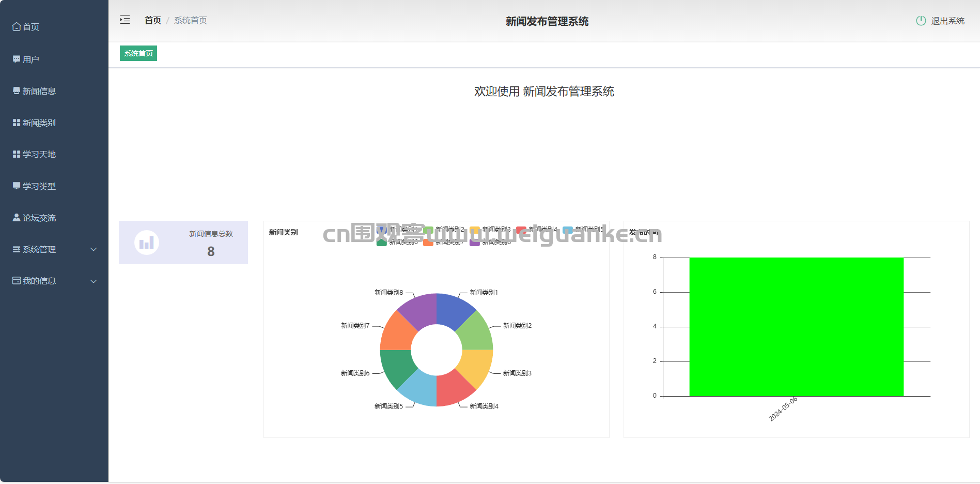Image resolution: width=980 pixels, height=484 pixels.
Task: Expand the 系统管理 submenu chevron
Action: [94, 249]
